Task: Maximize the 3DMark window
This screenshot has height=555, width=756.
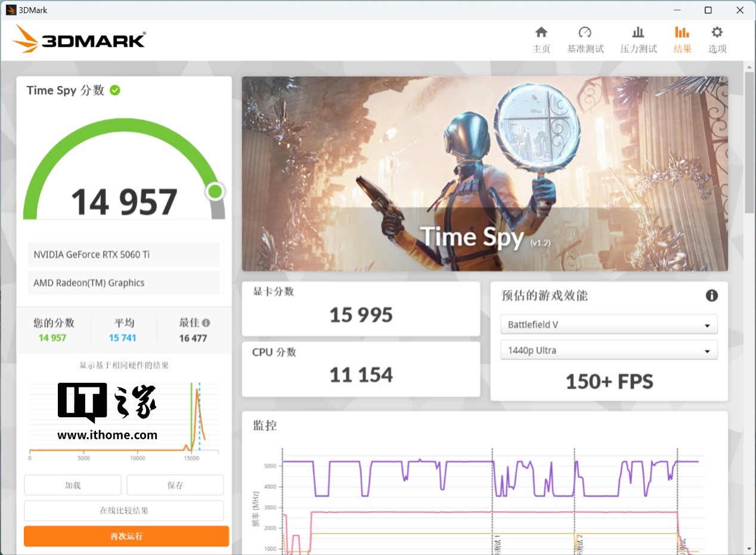Action: (708, 10)
